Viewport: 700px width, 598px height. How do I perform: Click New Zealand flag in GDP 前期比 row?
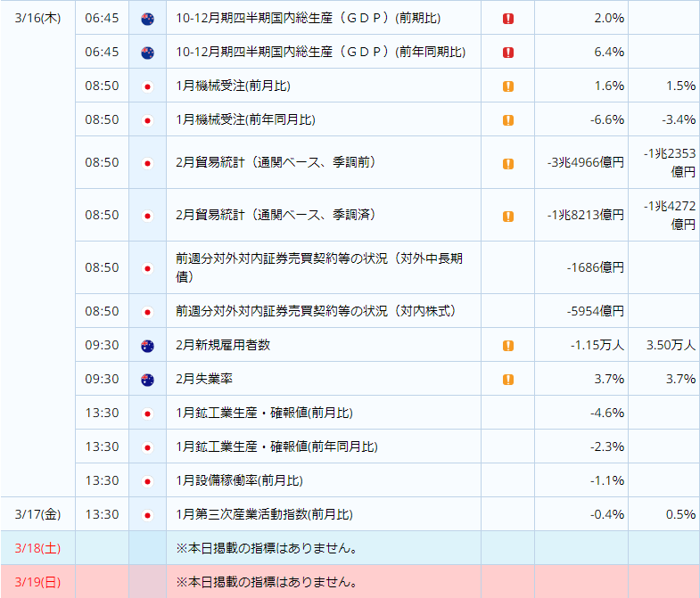147,19
